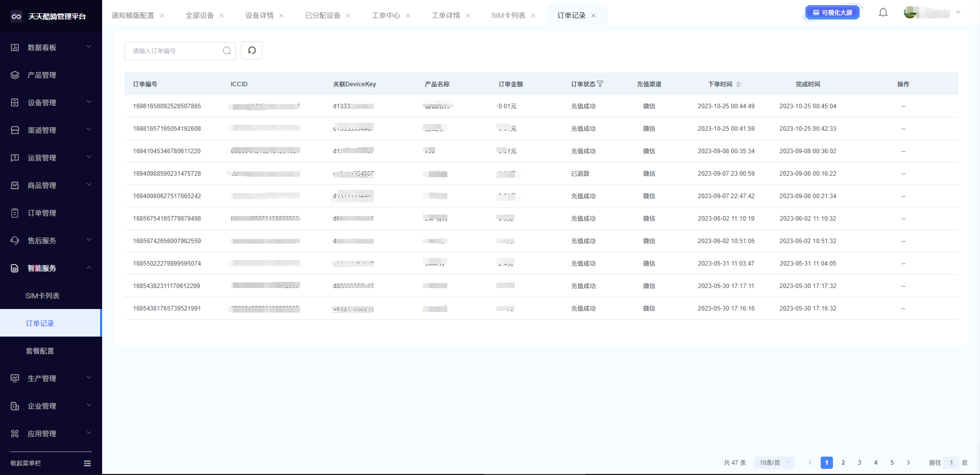Switch to the 设备详情 tab
Screen dimensions: 980x475
tap(259, 16)
